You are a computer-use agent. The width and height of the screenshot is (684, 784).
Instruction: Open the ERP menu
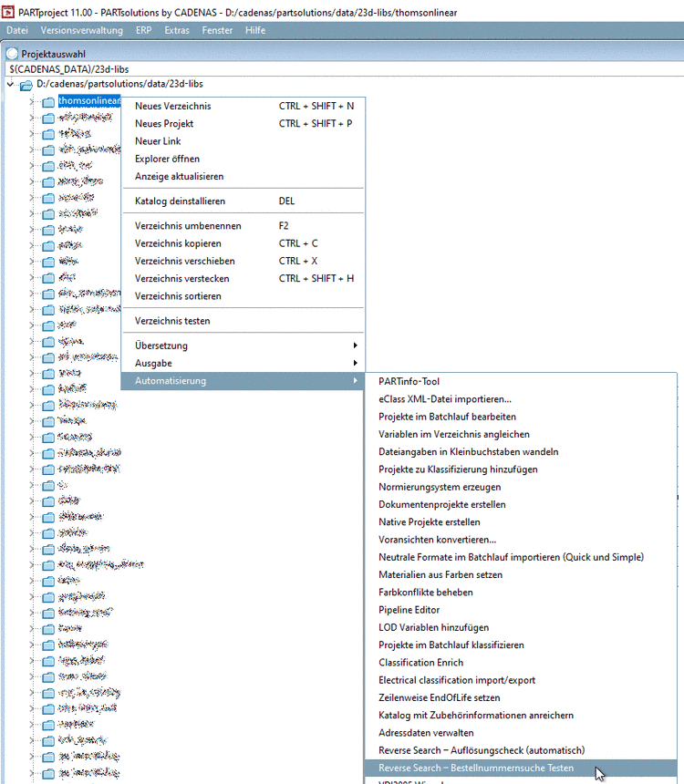(x=143, y=30)
